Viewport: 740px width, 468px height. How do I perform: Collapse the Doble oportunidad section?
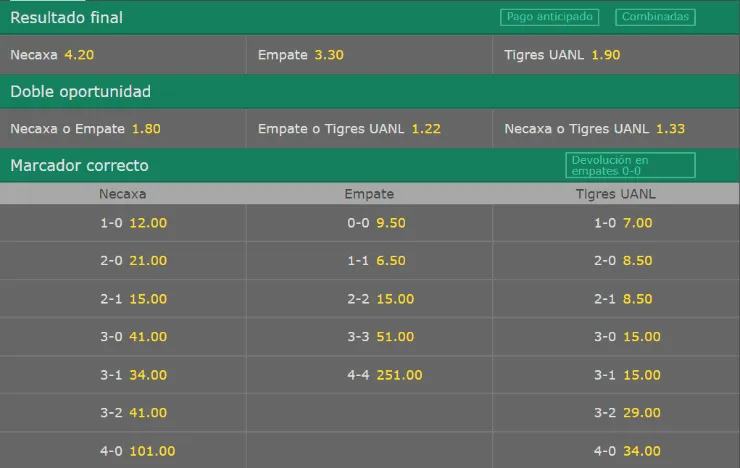[80, 92]
